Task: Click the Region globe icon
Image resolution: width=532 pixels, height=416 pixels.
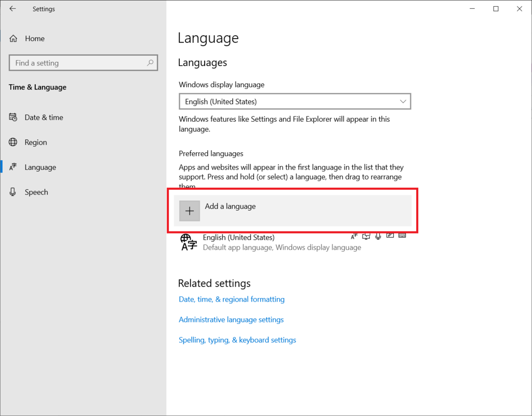Action: pos(13,142)
